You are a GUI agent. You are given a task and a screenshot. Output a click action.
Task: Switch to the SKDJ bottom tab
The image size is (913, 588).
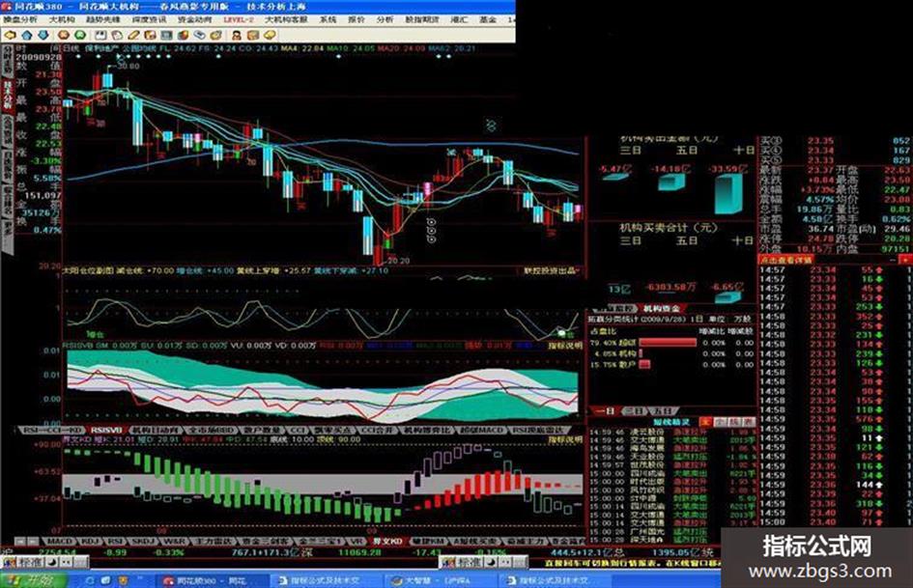coord(144,541)
